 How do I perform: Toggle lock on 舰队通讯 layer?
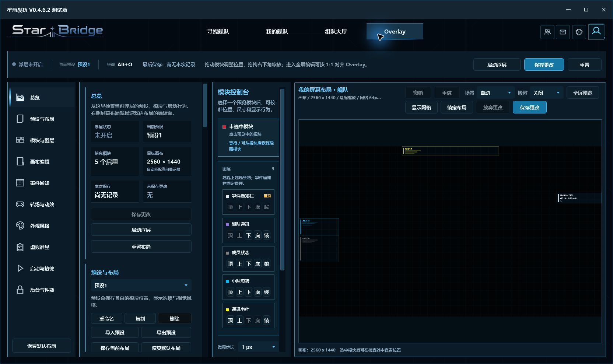pos(266,235)
